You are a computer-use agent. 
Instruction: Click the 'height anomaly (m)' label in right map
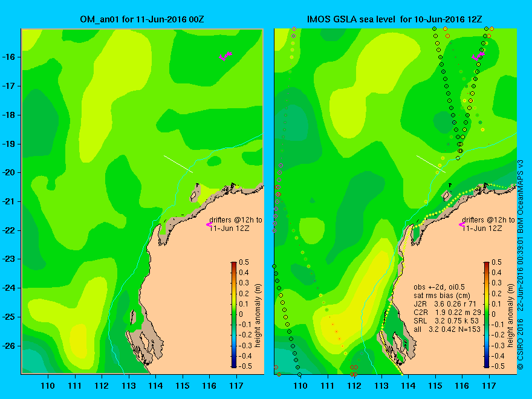point(511,315)
